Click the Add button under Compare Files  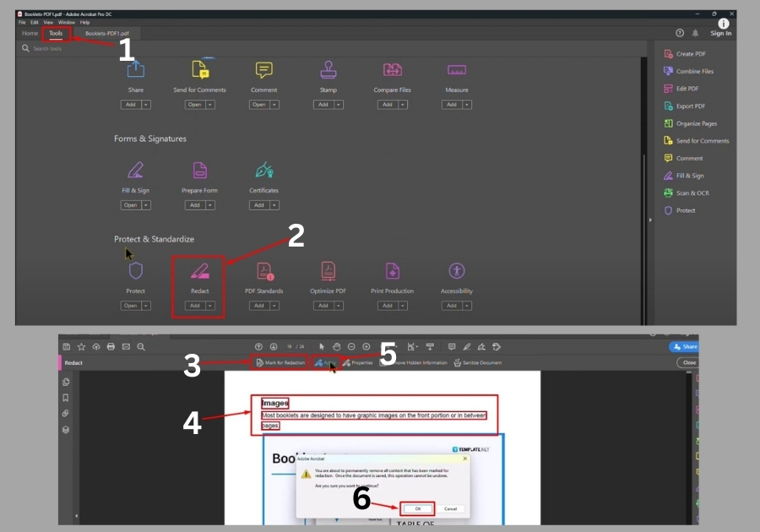click(x=388, y=105)
